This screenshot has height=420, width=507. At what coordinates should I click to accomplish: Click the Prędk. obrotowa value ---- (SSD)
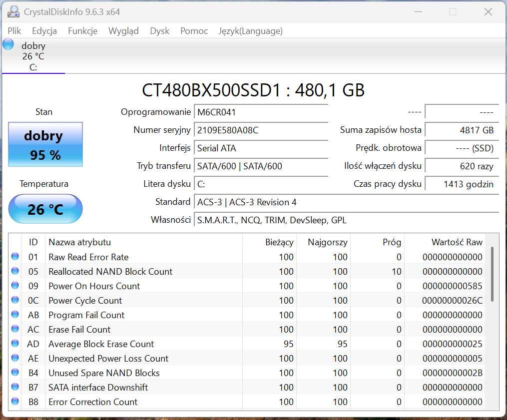[x=462, y=148]
